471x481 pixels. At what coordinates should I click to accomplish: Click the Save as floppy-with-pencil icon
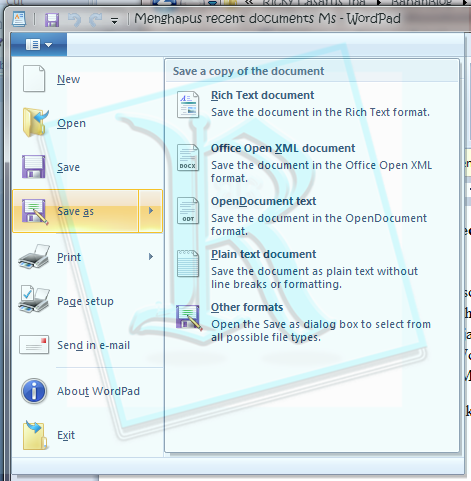coord(35,211)
